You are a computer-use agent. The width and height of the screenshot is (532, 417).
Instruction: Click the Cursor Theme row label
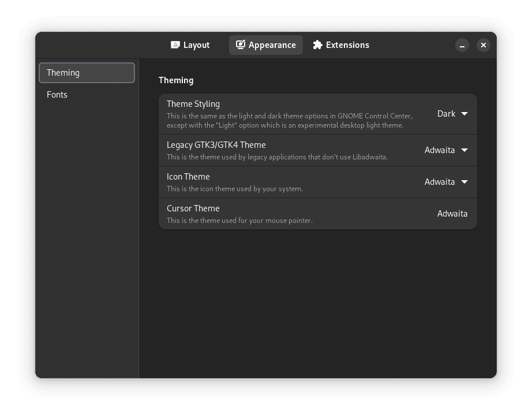(193, 208)
